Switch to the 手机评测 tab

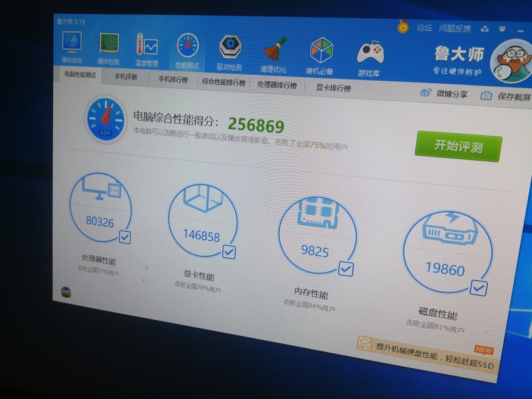(x=126, y=77)
